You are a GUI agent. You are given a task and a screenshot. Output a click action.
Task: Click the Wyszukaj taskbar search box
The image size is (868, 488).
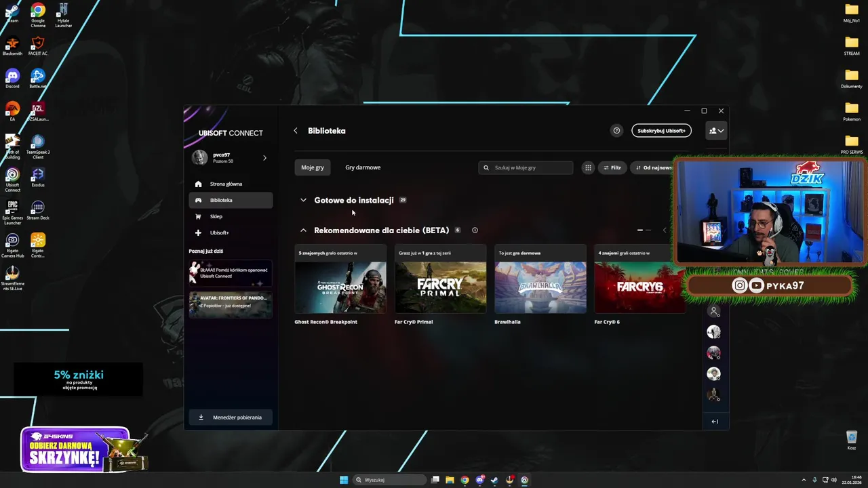(x=390, y=480)
